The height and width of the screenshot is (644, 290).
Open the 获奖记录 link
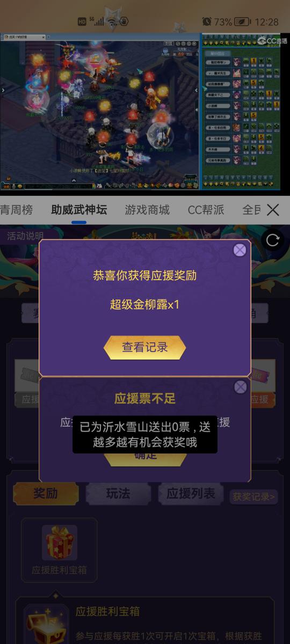tap(254, 497)
